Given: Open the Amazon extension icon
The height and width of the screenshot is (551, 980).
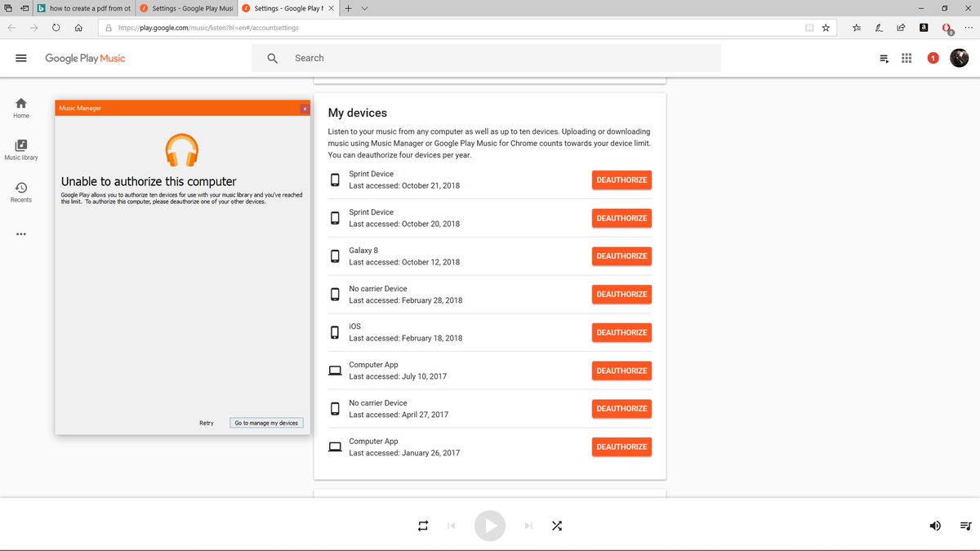Looking at the screenshot, I should [x=924, y=27].
